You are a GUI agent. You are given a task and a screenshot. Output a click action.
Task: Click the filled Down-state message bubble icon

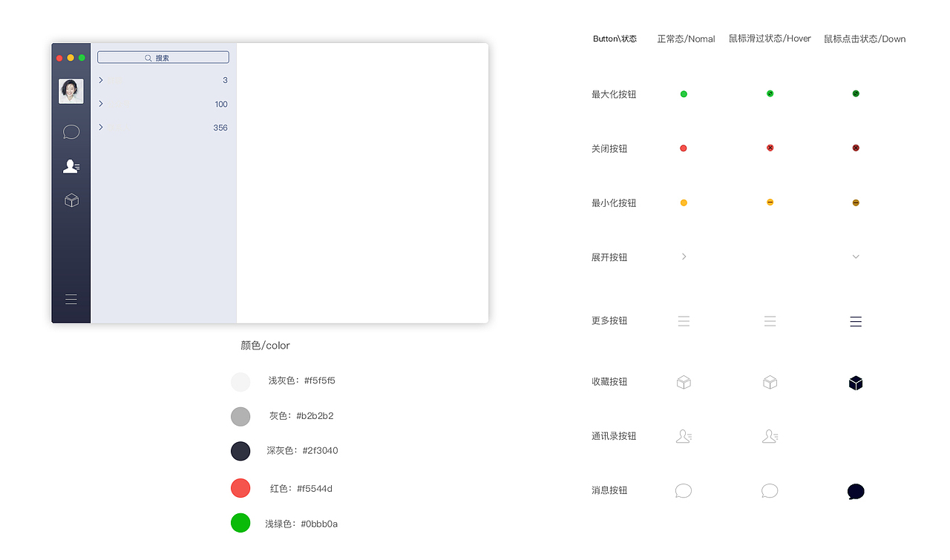pyautogui.click(x=855, y=491)
